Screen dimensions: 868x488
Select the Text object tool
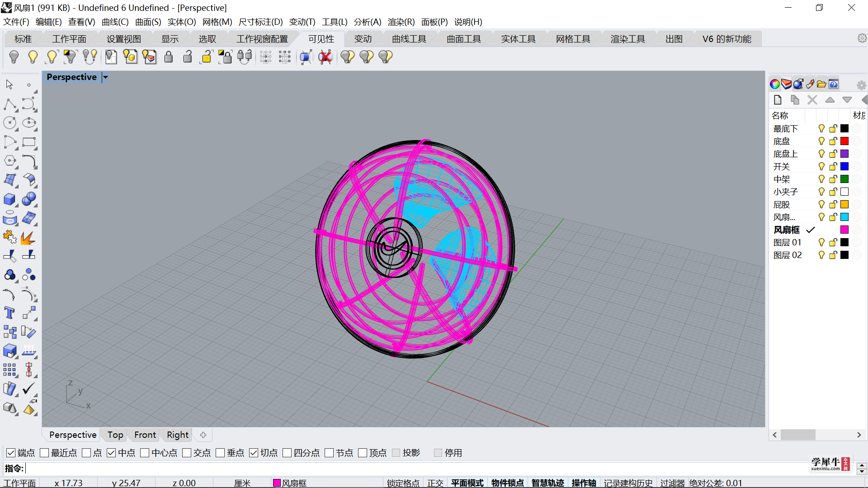pos(10,313)
